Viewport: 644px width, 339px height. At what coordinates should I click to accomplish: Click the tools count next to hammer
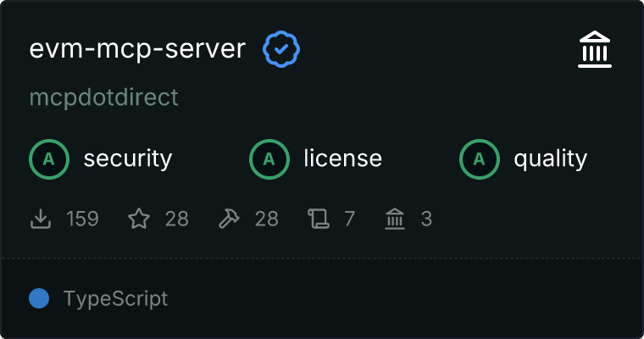(x=266, y=220)
